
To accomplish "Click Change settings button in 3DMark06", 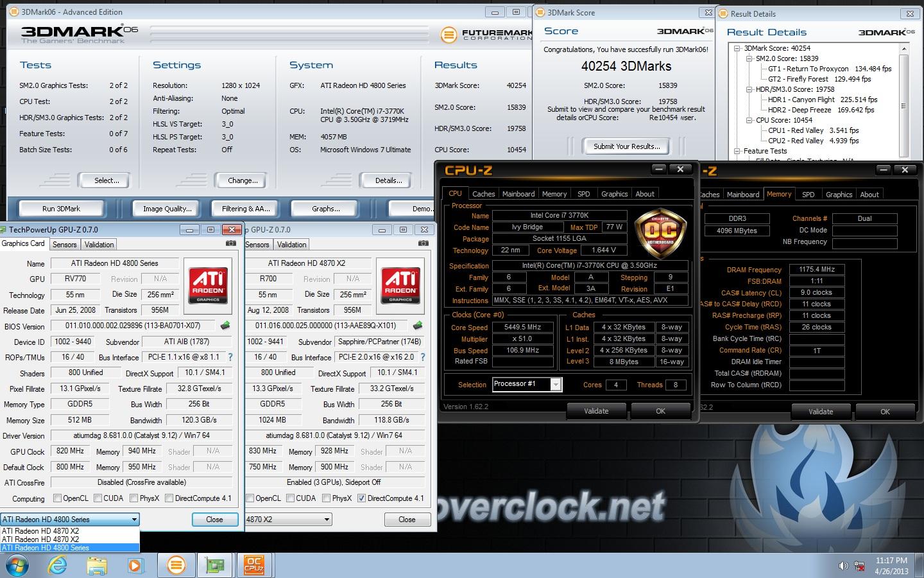I will point(243,180).
